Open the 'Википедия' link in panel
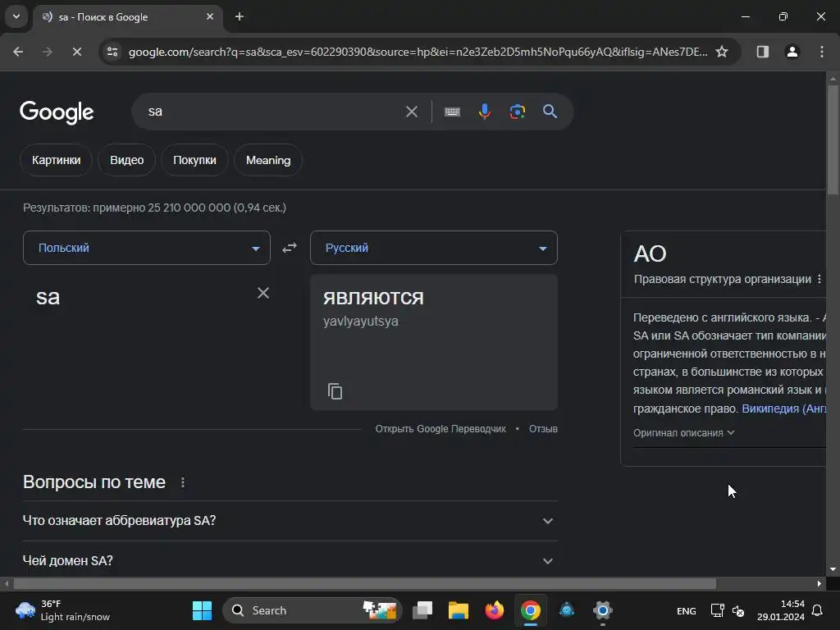Viewport: 840px width, 630px height. (783, 409)
